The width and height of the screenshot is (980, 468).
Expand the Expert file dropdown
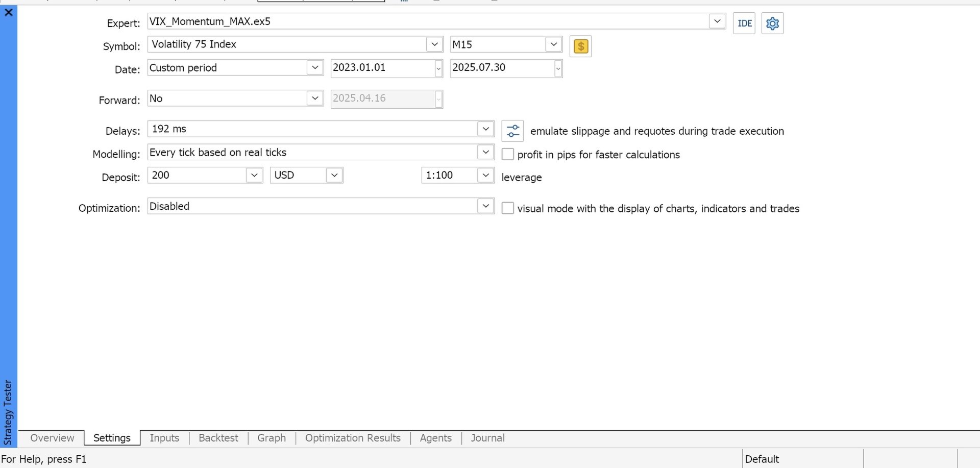click(x=717, y=21)
